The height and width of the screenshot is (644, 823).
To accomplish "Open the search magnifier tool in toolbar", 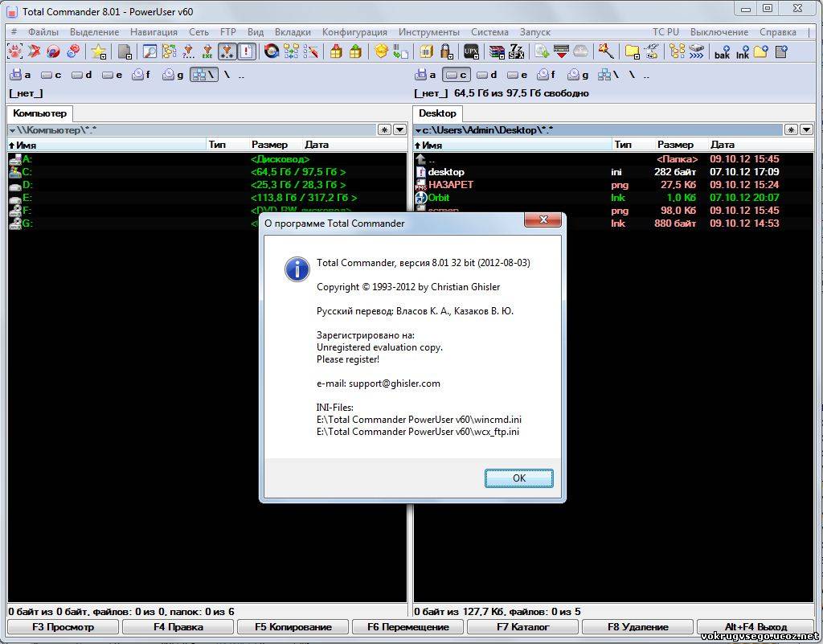I will 149,51.
